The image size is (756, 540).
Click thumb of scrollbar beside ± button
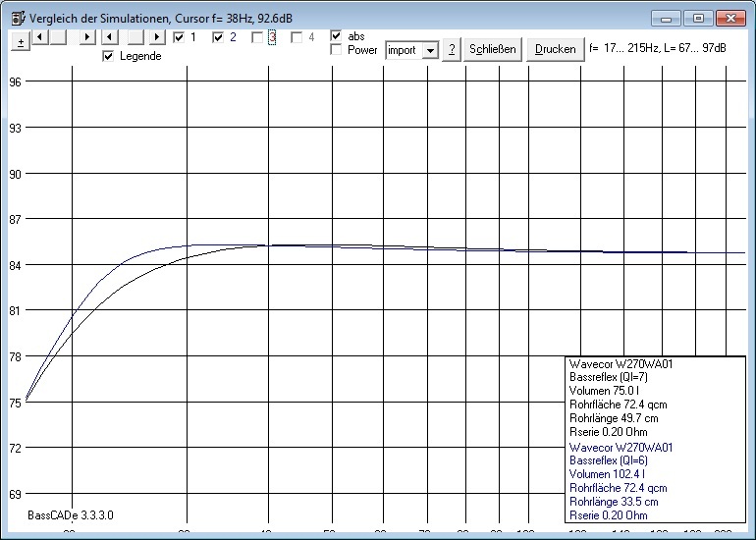tap(58, 37)
